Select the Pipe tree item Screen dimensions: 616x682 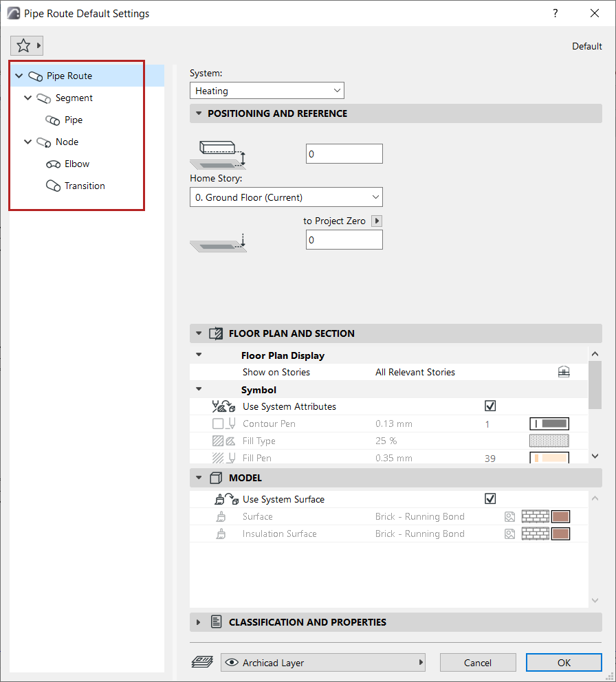click(x=74, y=120)
